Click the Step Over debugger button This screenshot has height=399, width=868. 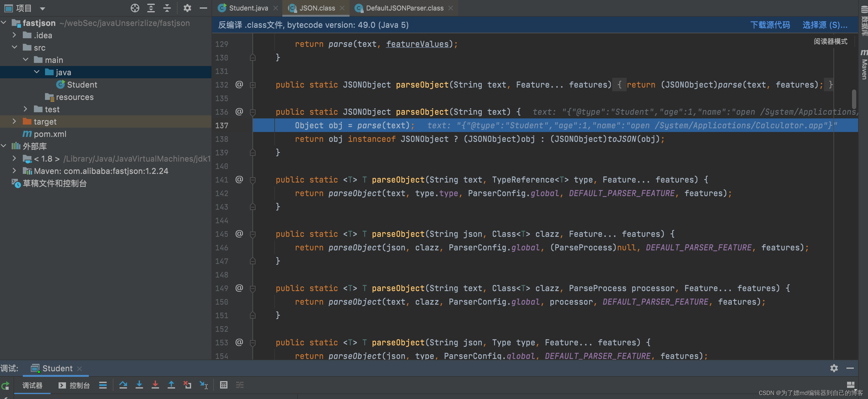pos(123,385)
